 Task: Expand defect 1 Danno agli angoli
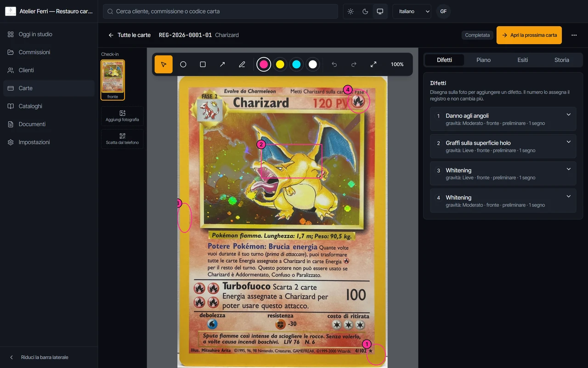pyautogui.click(x=503, y=119)
